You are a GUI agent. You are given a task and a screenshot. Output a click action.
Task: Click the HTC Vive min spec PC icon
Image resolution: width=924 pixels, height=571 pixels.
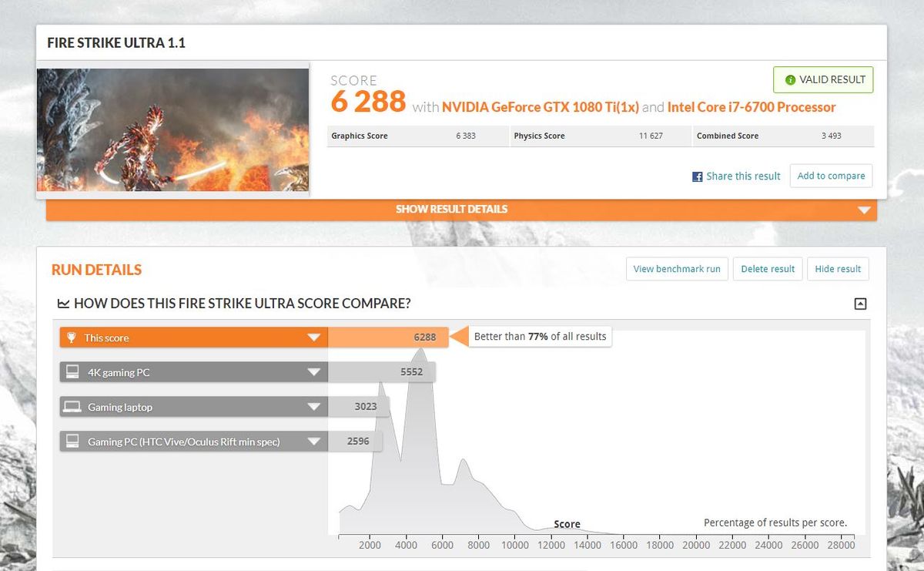click(x=72, y=442)
